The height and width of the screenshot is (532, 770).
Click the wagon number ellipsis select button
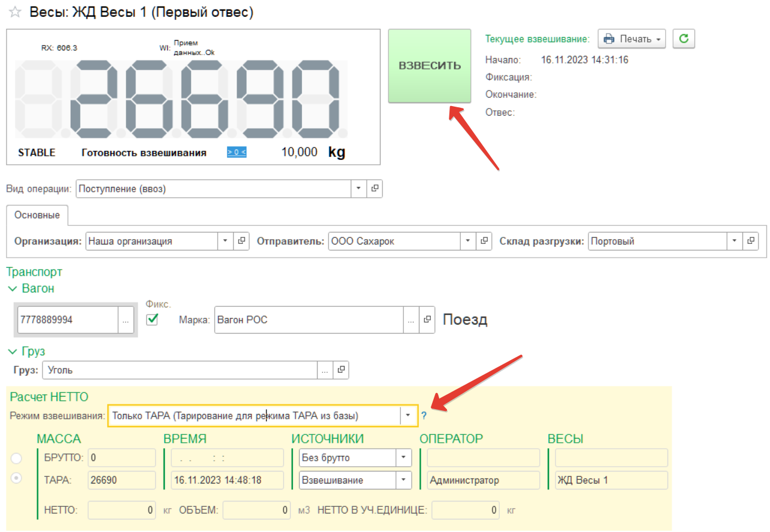point(125,320)
